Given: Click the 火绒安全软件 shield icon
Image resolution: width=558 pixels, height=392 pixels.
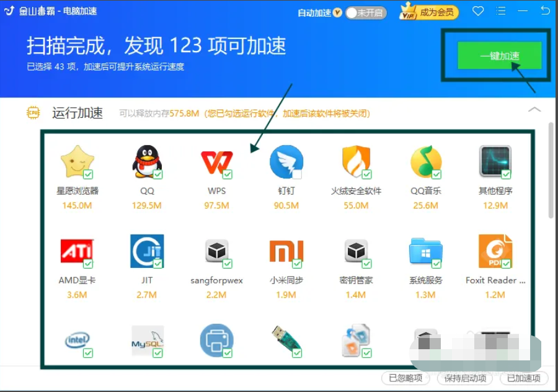Looking at the screenshot, I should (356, 161).
